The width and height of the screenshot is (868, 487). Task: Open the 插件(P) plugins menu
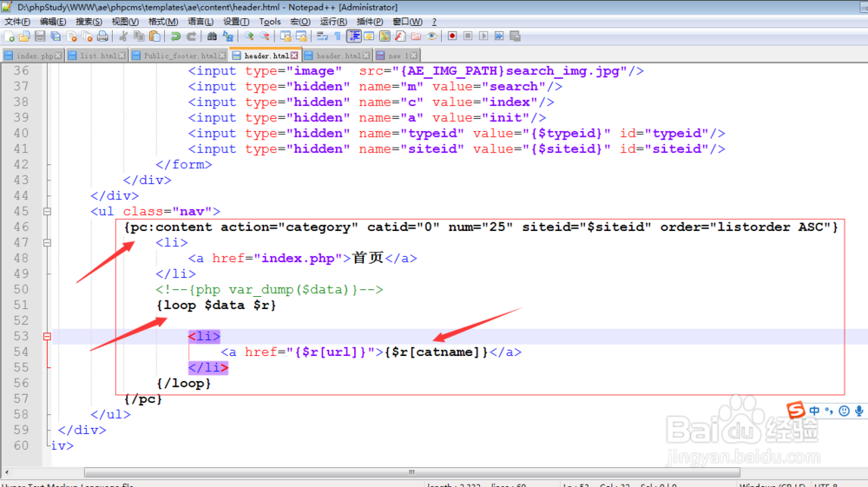370,22
